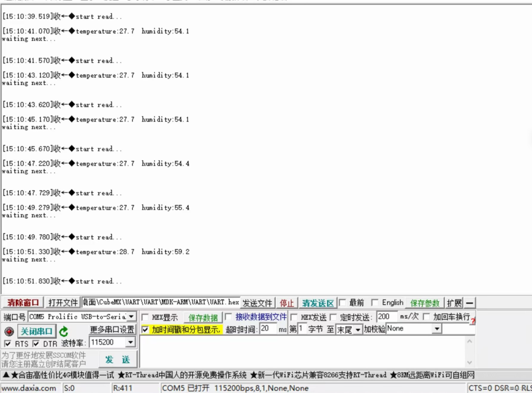Click the 第 1 字节 start field
Viewport: 532px width, 393px height.
tap(302, 329)
